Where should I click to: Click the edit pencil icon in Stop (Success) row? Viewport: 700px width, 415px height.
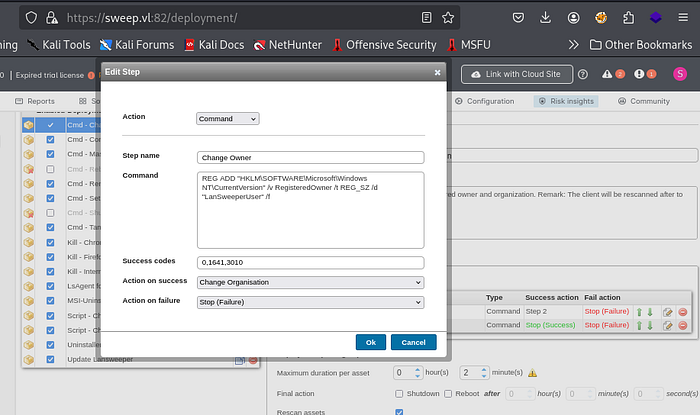(x=667, y=326)
